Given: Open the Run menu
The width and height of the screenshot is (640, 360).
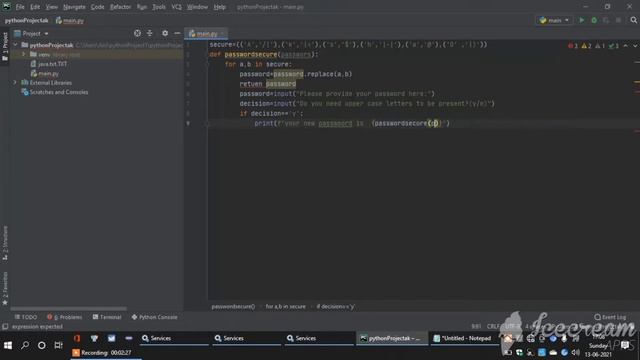Looking at the screenshot, I should click(142, 7).
